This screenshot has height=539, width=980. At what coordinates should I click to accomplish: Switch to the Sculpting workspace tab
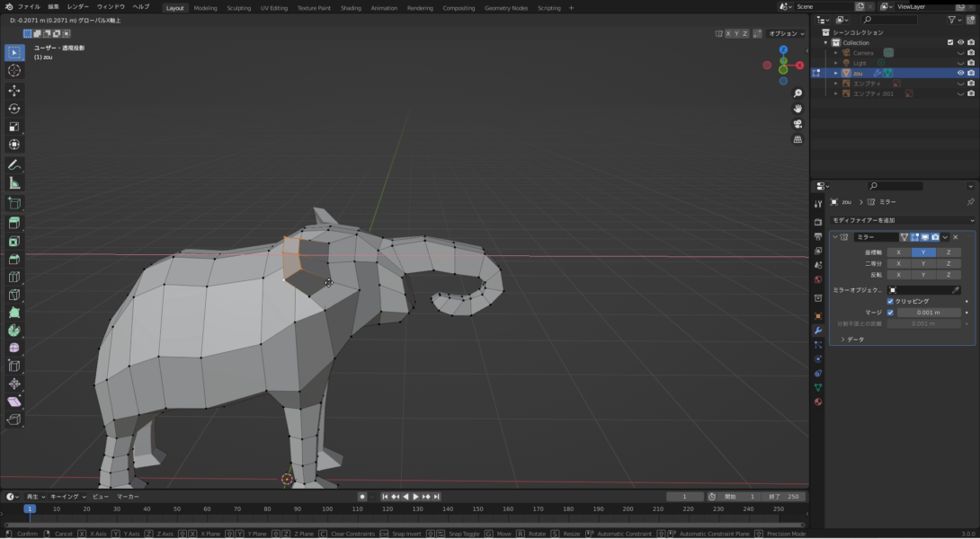pos(239,8)
